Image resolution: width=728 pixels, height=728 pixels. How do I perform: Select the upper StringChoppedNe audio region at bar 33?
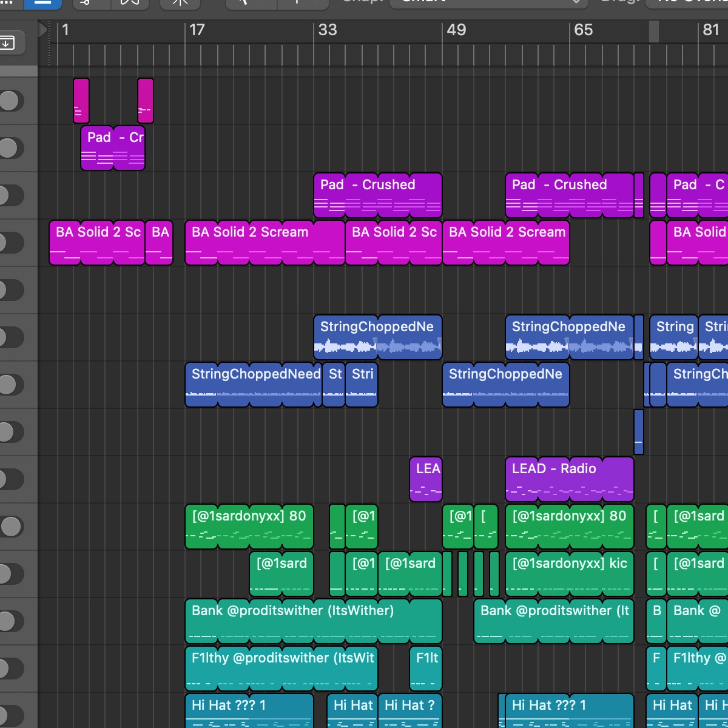(378, 337)
